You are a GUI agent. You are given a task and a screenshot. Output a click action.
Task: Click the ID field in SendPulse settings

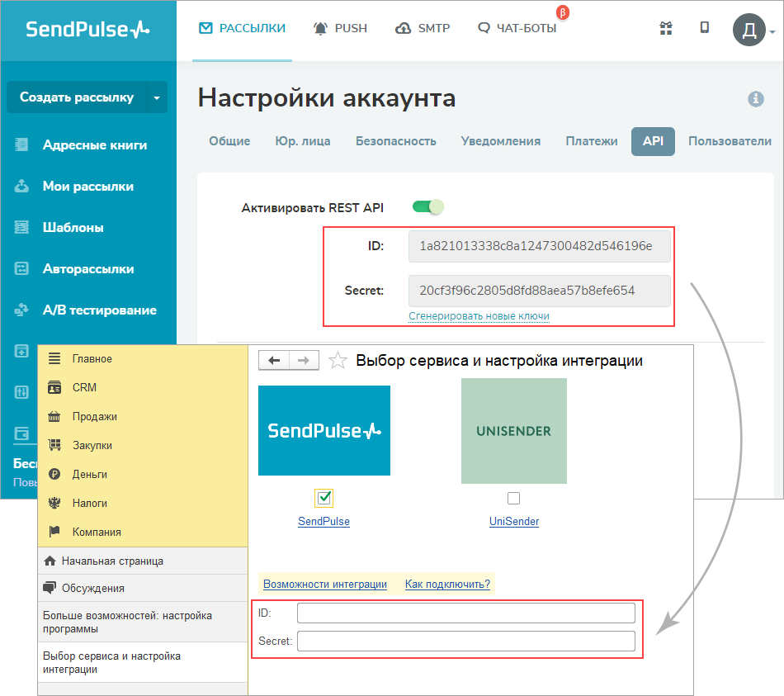tap(540, 246)
